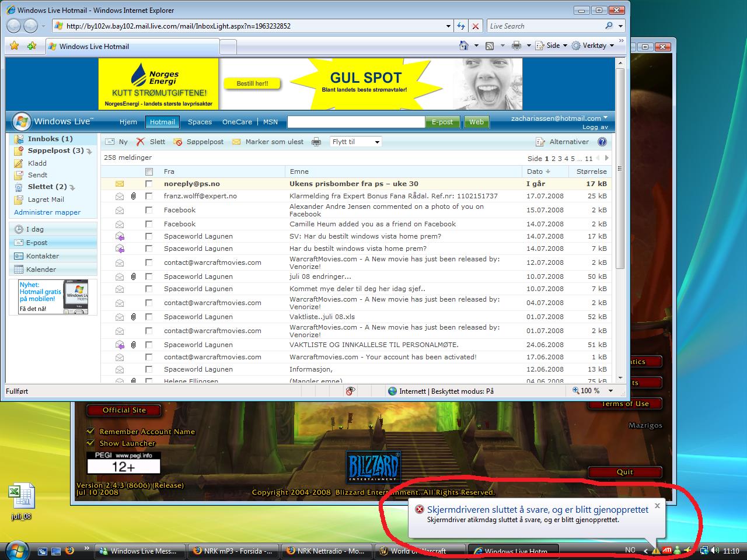Check the noreply@ps.no message checkbox
This screenshot has width=747, height=560.
(149, 184)
